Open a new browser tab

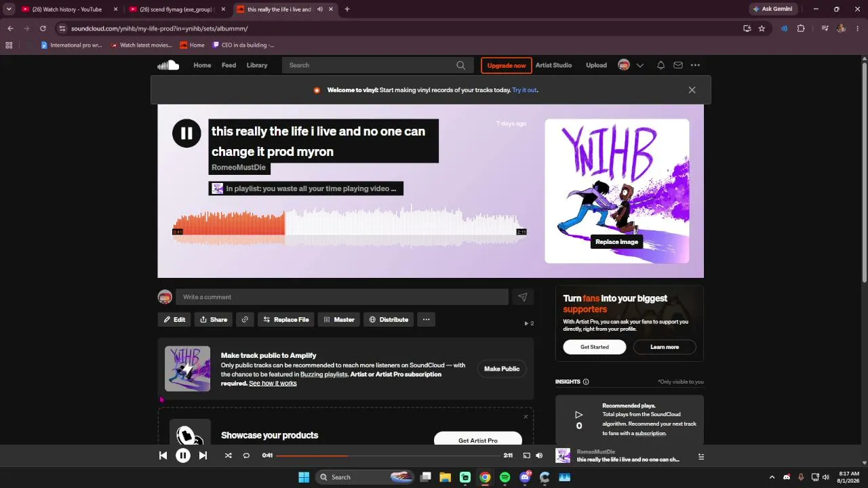point(347,9)
